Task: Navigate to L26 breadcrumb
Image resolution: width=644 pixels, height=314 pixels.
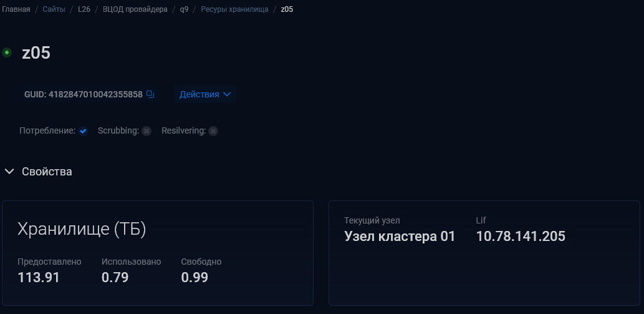Action: tap(84, 9)
